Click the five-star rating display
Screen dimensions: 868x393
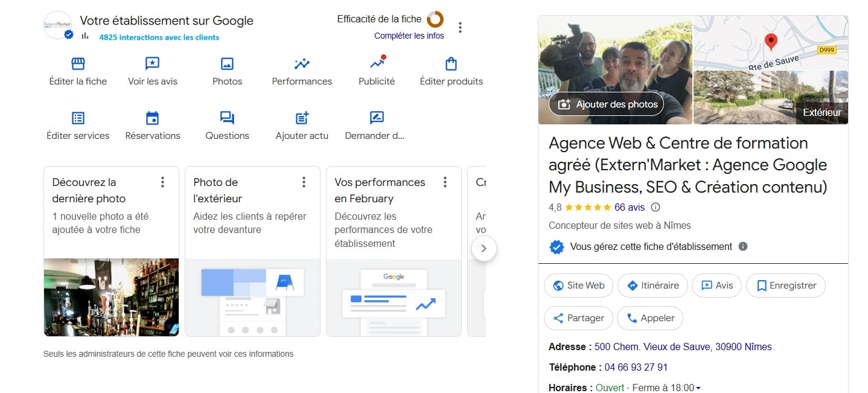coord(589,207)
